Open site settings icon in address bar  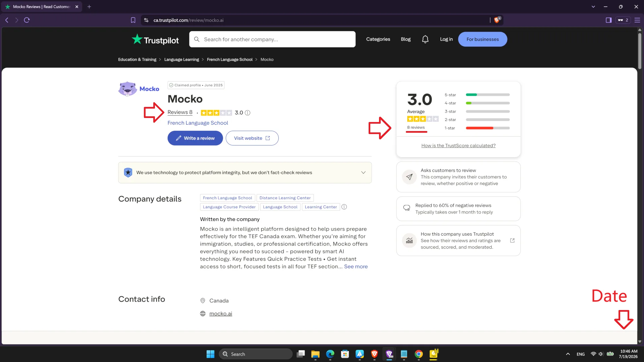click(x=146, y=20)
